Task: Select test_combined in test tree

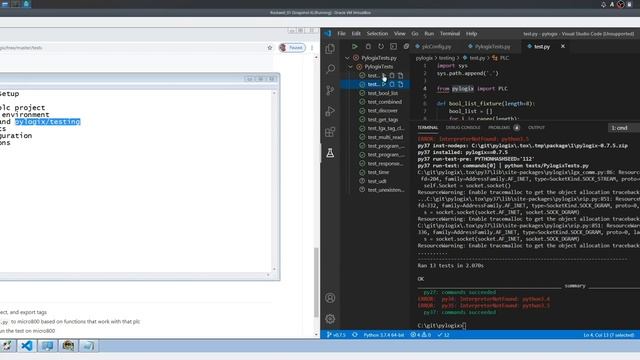Action: pos(384,102)
